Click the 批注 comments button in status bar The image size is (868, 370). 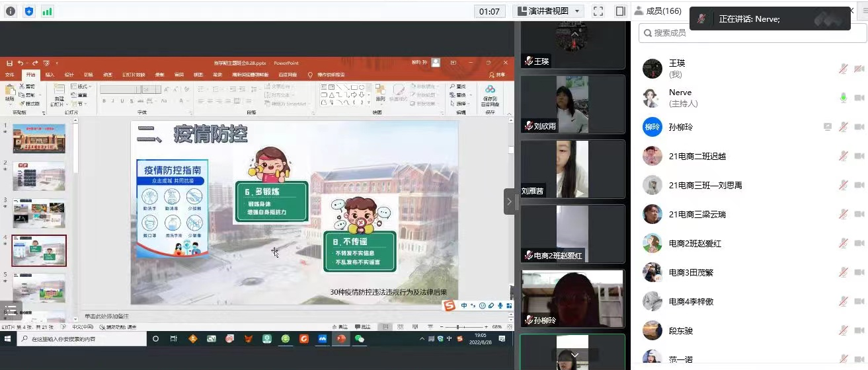[x=362, y=327]
